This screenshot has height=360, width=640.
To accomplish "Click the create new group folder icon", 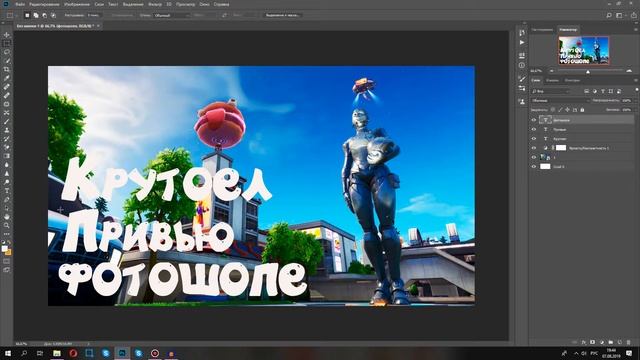I will (x=611, y=342).
